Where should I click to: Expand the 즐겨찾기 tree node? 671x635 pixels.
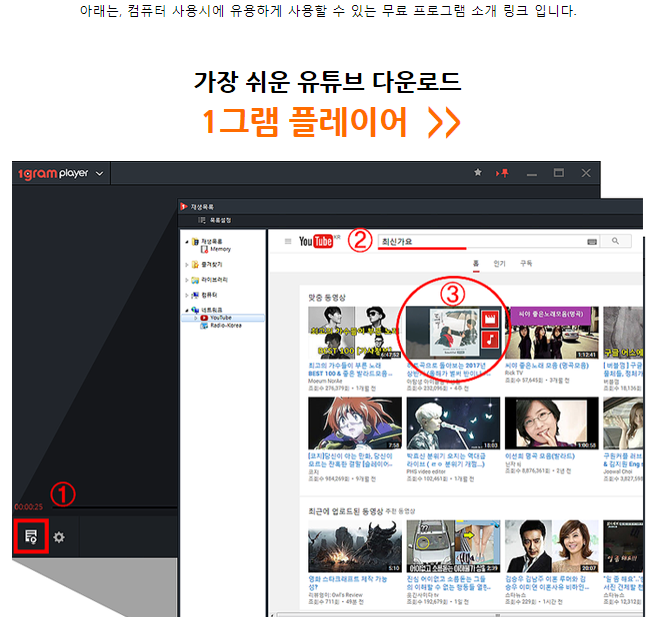click(187, 265)
